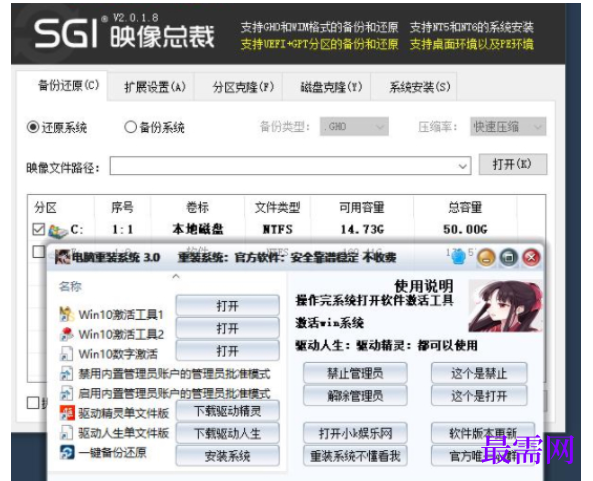593x481 pixels.
Task: Click the 总容量 column header
Action: click(465, 207)
